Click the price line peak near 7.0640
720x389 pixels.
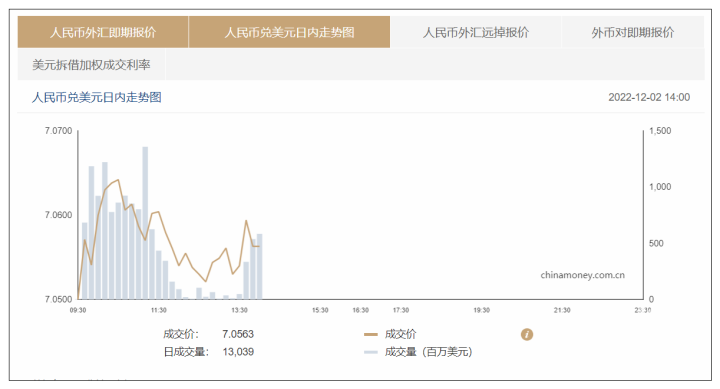click(118, 180)
